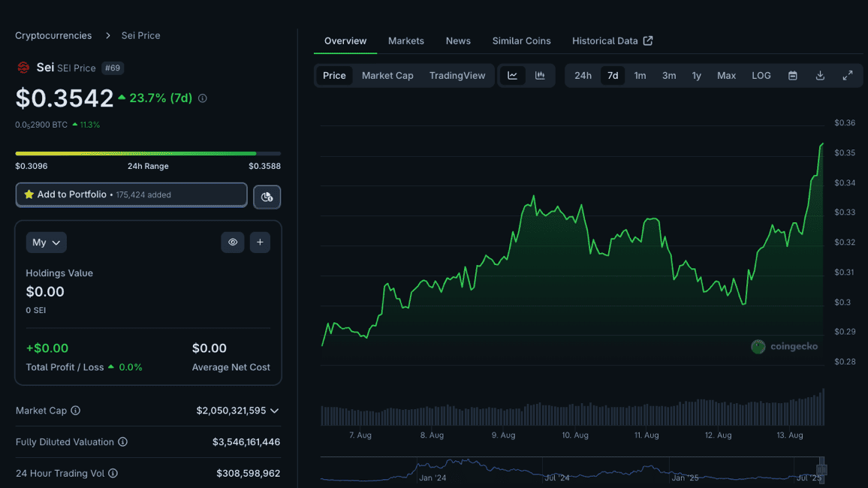The width and height of the screenshot is (868, 488).
Task: Click info icon beside Fully Diluted Valuation
Action: 123,442
